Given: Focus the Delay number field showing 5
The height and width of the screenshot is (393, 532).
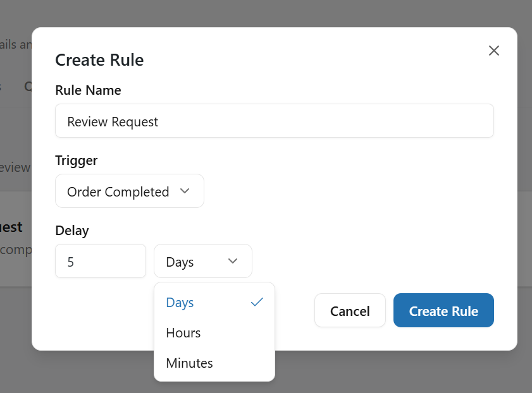Looking at the screenshot, I should click(100, 261).
